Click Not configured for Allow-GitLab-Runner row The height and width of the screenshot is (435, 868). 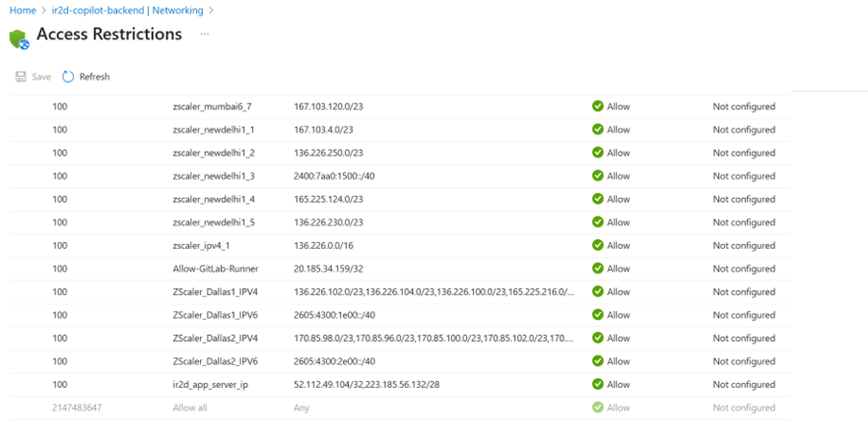tap(744, 269)
